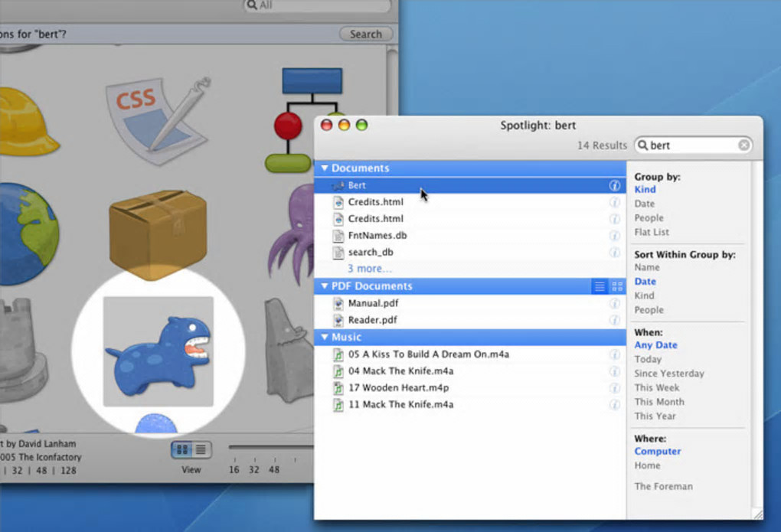781x532 pixels.
Task: Select Manual.pdf result
Action: (x=469, y=303)
